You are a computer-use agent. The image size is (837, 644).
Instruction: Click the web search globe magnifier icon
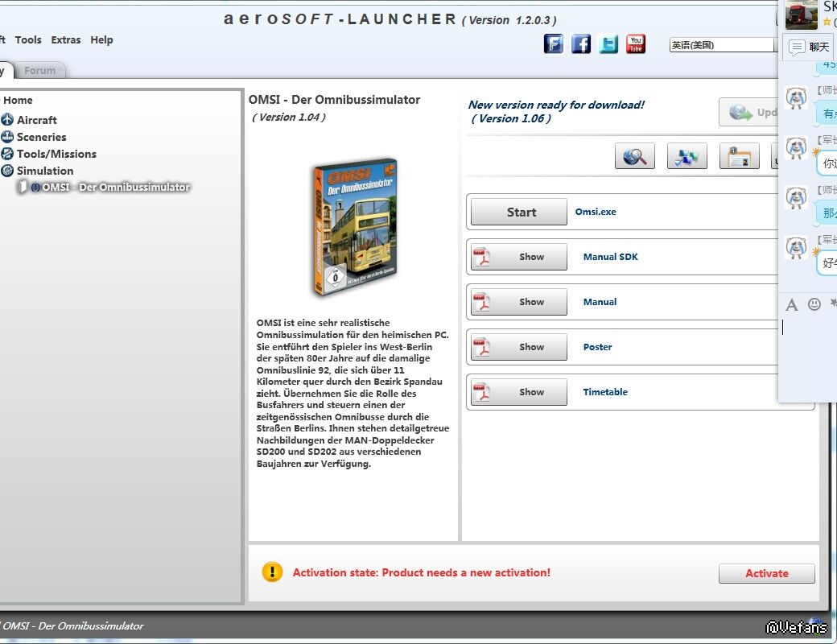[x=635, y=156]
